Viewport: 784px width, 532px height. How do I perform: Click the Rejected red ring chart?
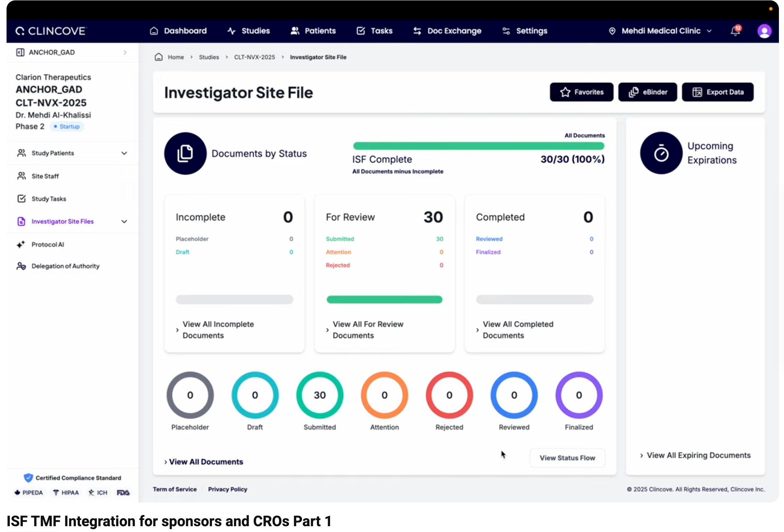coord(449,395)
